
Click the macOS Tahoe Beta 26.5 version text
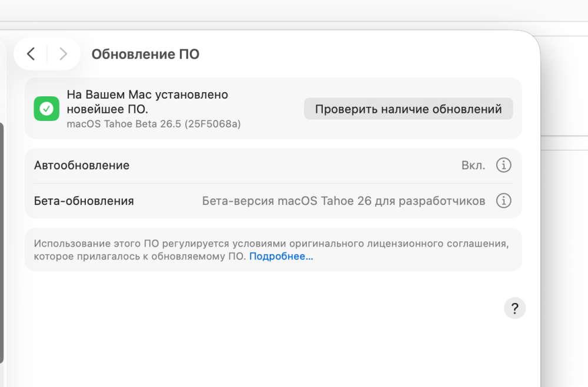tap(153, 124)
